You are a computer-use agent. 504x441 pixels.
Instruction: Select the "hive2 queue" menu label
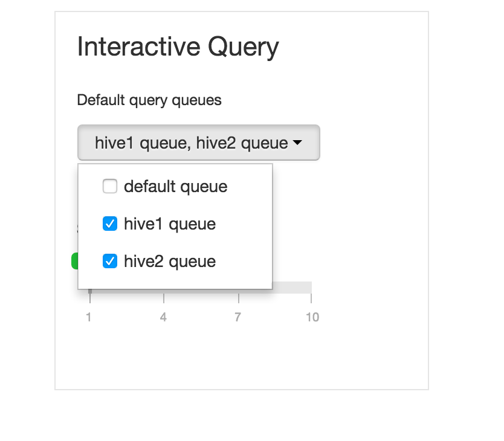[x=169, y=262]
